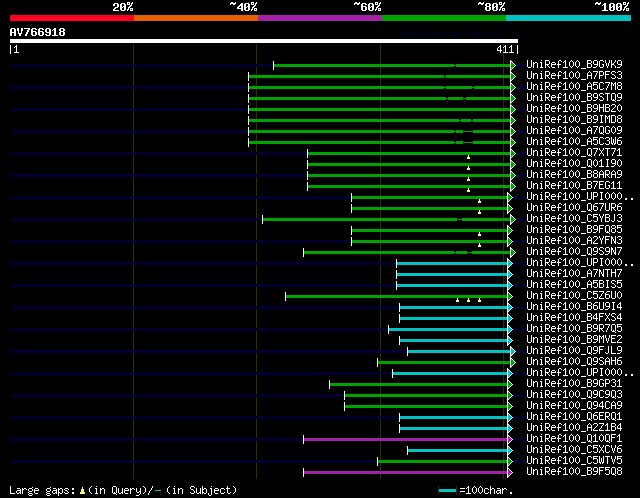Click the cyan alignment bar for C5XCV6

(458, 451)
